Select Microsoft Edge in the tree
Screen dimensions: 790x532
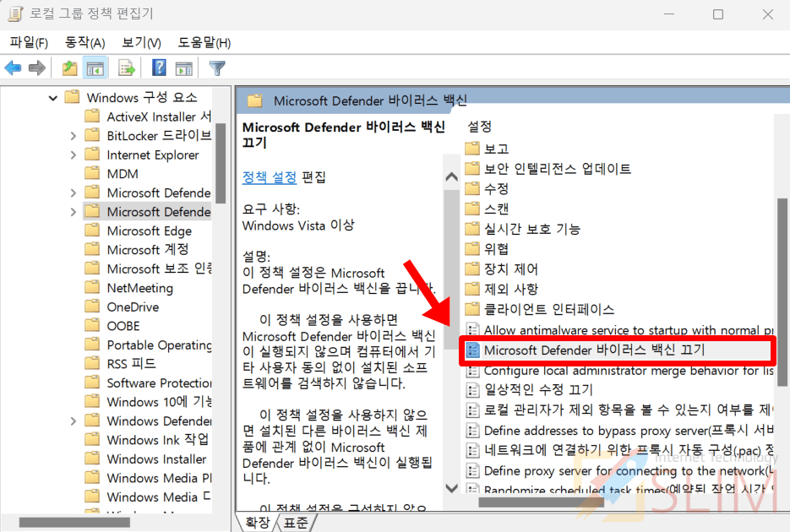pyautogui.click(x=139, y=231)
